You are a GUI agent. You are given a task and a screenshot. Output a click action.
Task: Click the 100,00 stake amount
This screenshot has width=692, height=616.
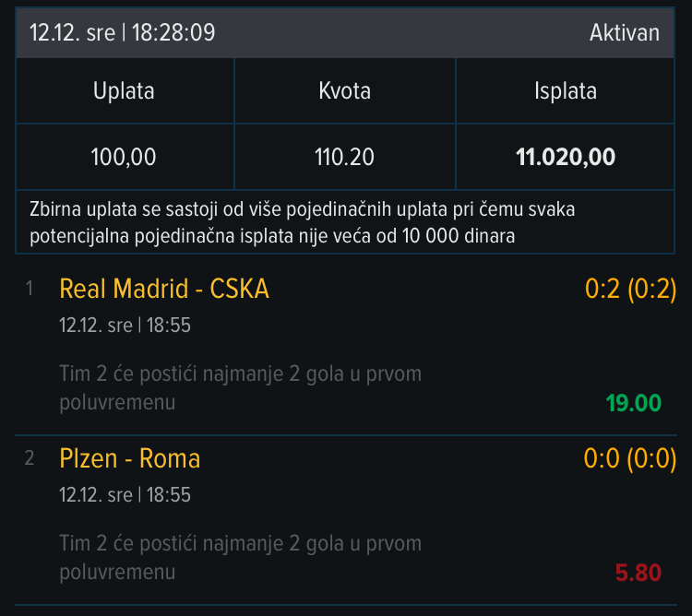click(x=124, y=157)
